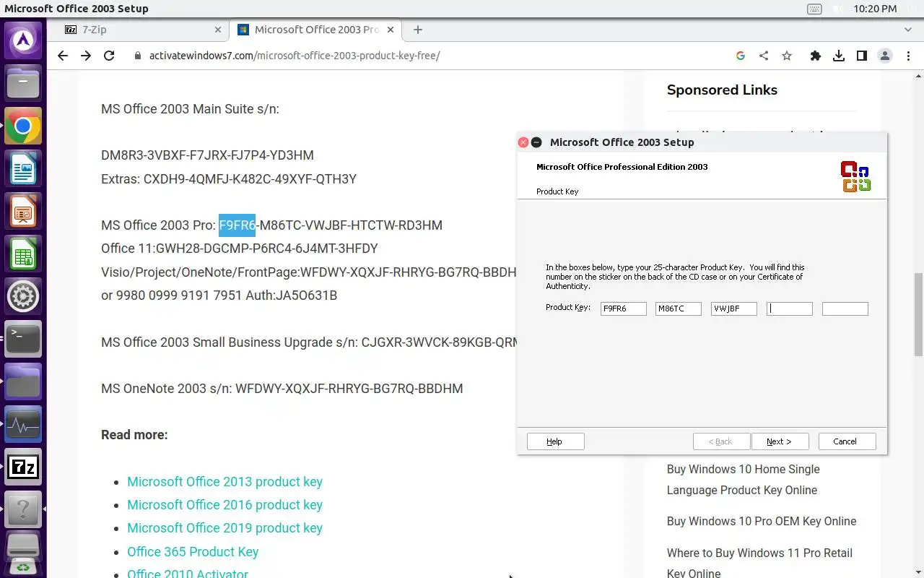Open Chrome downloads icon
Screen dimensions: 924x578
[x=839, y=56]
